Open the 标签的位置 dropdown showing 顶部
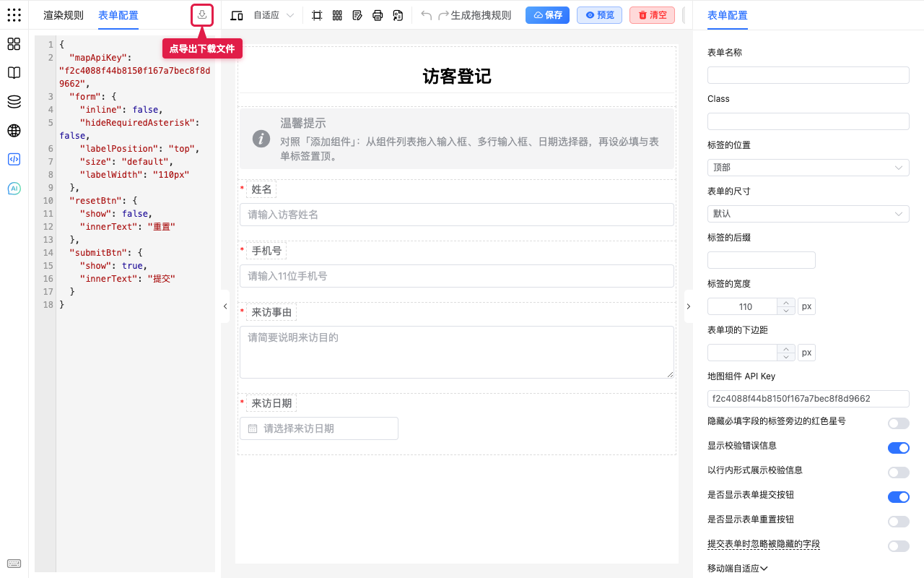 coord(808,168)
